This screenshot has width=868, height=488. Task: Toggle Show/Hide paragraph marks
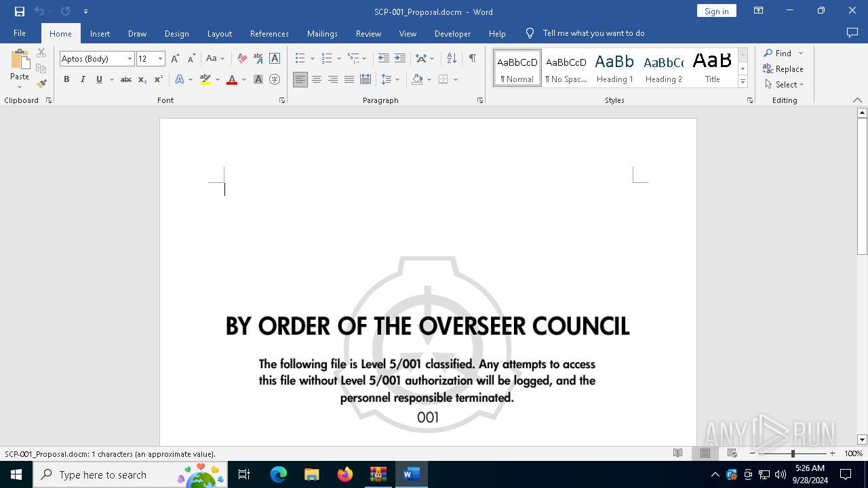click(x=472, y=59)
